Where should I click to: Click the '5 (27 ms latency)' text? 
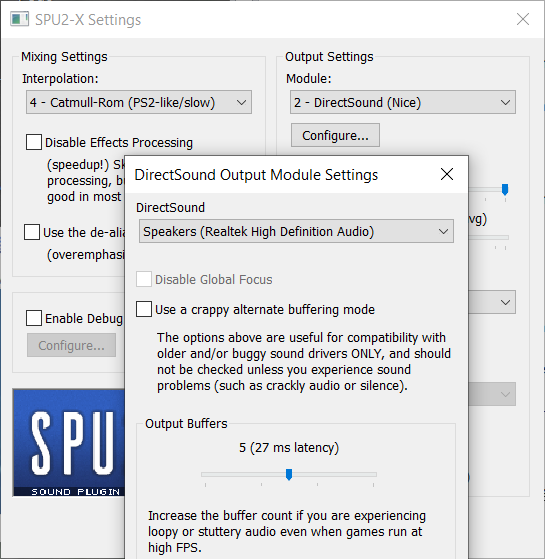click(289, 447)
